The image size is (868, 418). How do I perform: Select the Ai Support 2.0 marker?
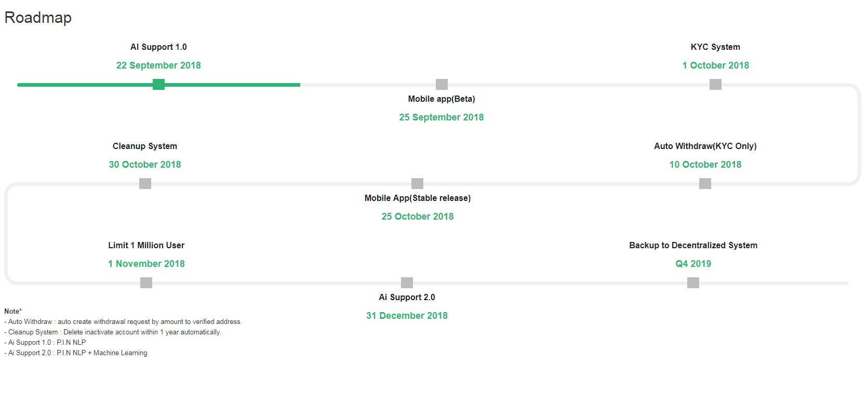(407, 283)
